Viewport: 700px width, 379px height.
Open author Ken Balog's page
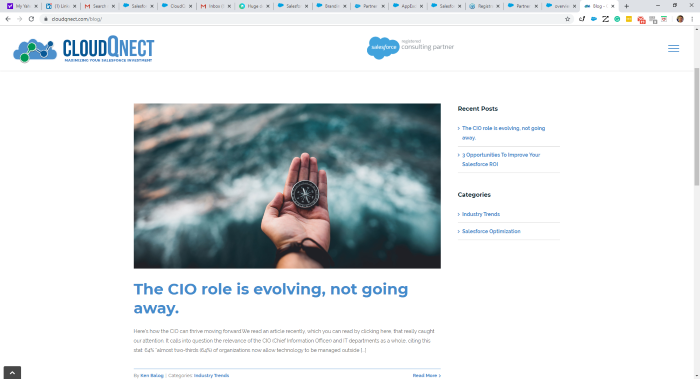pyautogui.click(x=152, y=375)
